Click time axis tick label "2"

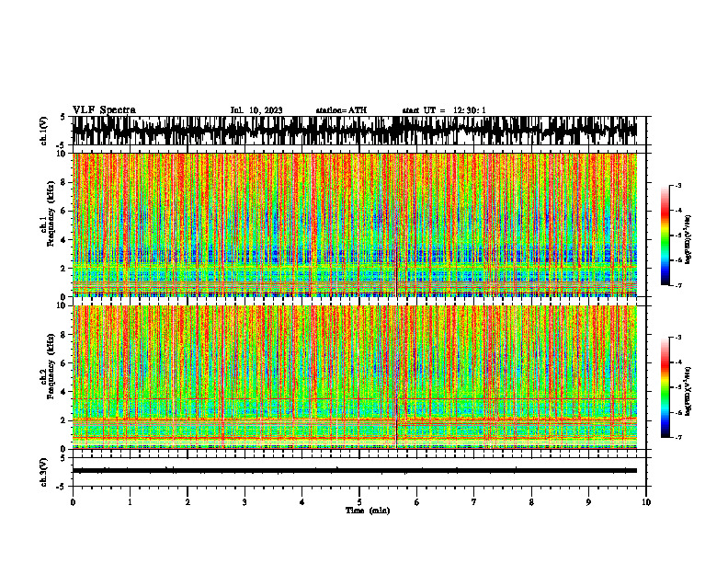[x=188, y=502]
